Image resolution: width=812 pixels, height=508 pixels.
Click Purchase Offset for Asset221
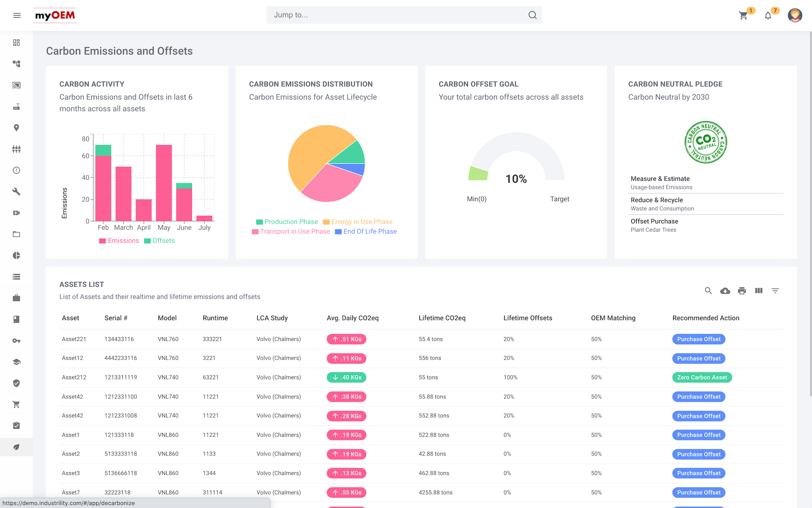tap(698, 339)
